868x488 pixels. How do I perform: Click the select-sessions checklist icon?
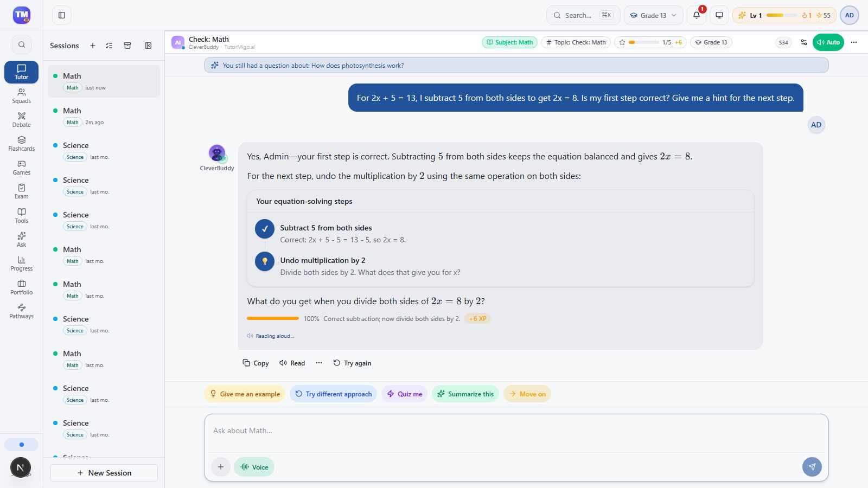tap(109, 46)
